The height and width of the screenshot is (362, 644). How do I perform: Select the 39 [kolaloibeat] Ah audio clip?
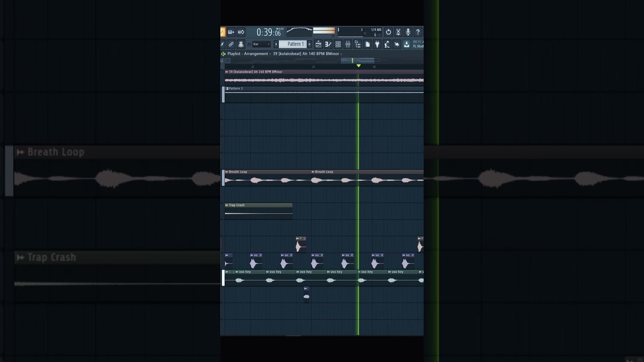point(324,77)
